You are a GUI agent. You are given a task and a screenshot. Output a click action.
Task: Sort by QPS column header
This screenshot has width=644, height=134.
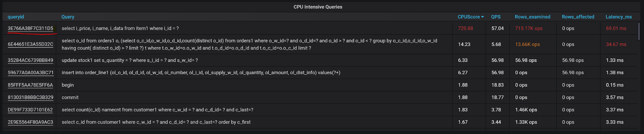pyautogui.click(x=495, y=17)
